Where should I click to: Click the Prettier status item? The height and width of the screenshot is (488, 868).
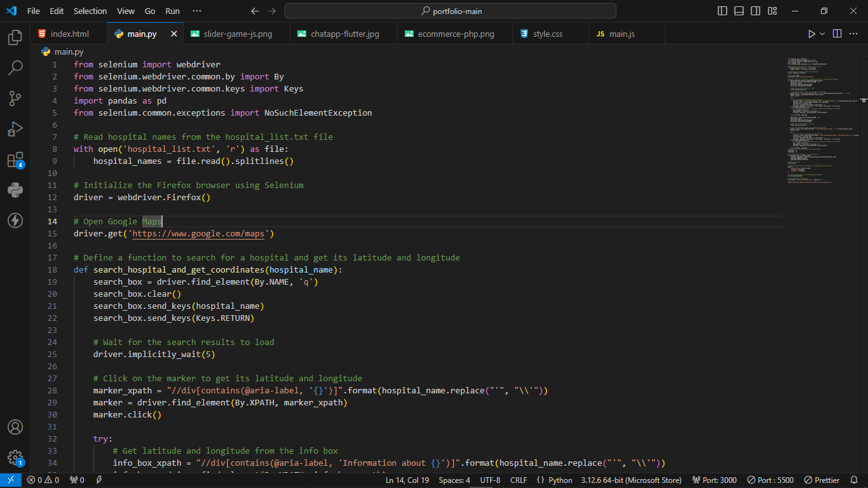pyautogui.click(x=822, y=480)
